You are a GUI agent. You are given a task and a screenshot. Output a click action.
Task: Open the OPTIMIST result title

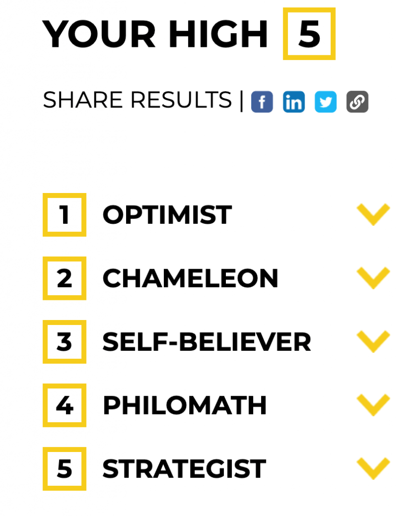click(167, 215)
